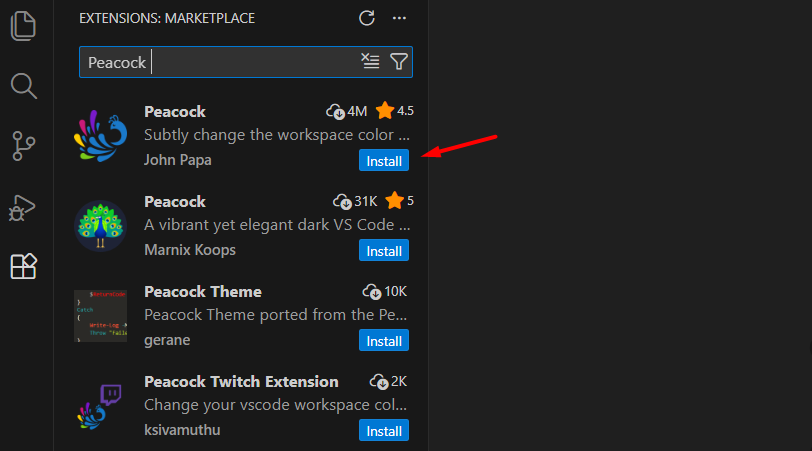The image size is (812, 451).
Task: Open the Run and Debug view
Action: (x=23, y=207)
